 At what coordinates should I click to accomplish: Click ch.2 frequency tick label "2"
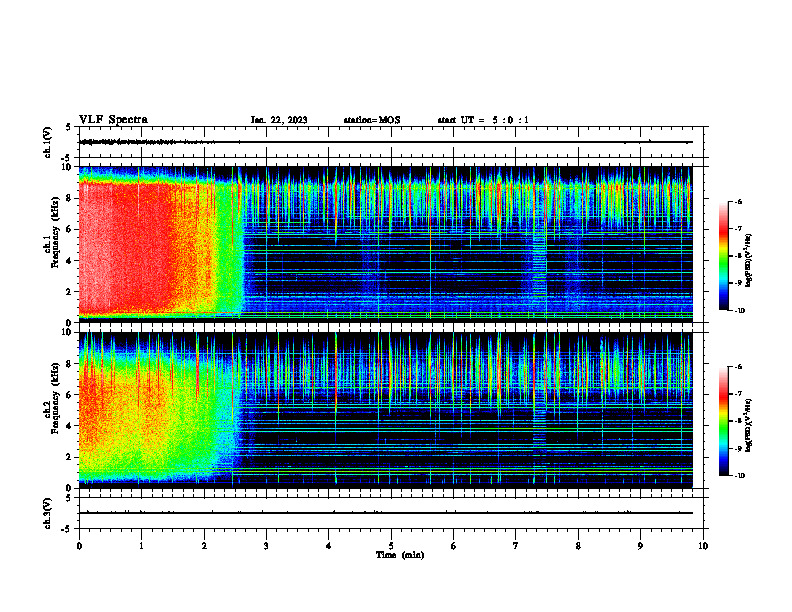point(70,457)
